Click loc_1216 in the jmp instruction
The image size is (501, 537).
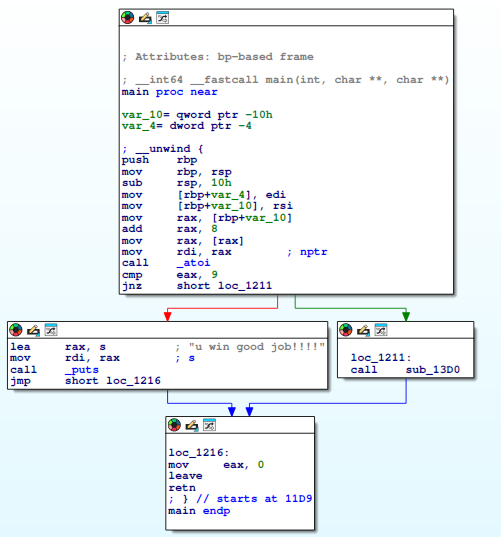134,381
